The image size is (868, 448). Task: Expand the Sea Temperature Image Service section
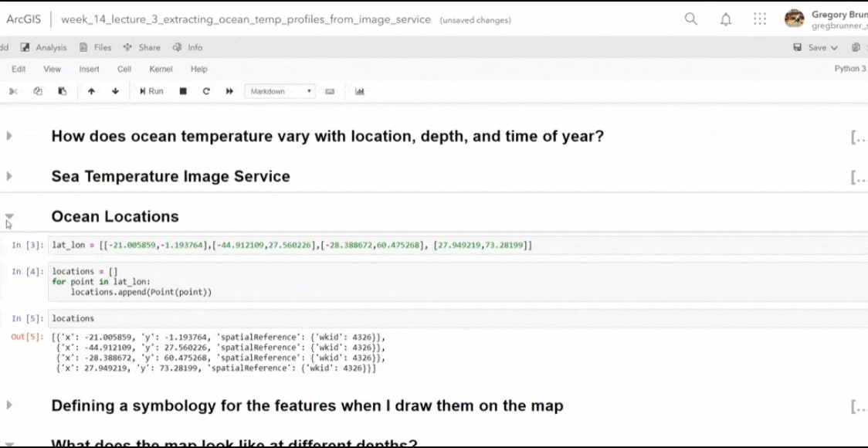coord(9,176)
